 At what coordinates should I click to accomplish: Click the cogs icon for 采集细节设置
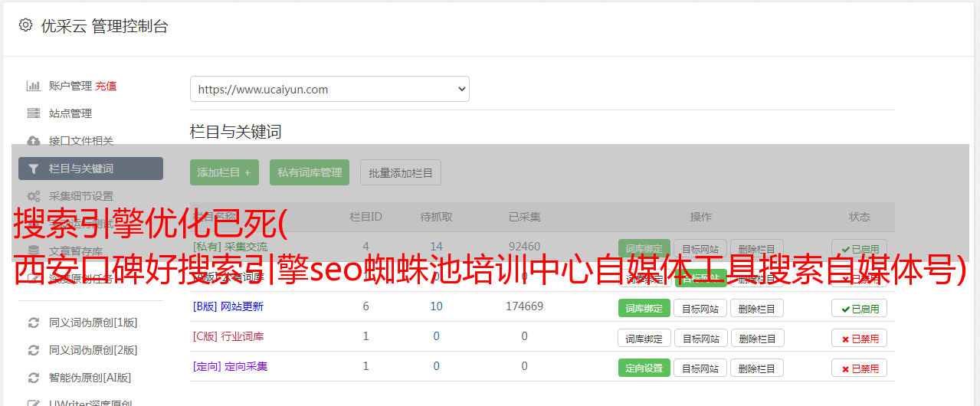click(33, 196)
